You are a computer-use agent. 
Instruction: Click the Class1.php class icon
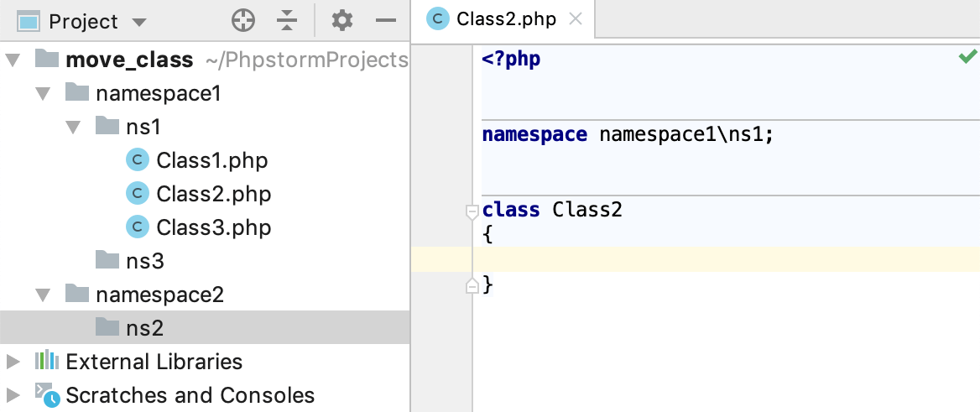(x=137, y=160)
